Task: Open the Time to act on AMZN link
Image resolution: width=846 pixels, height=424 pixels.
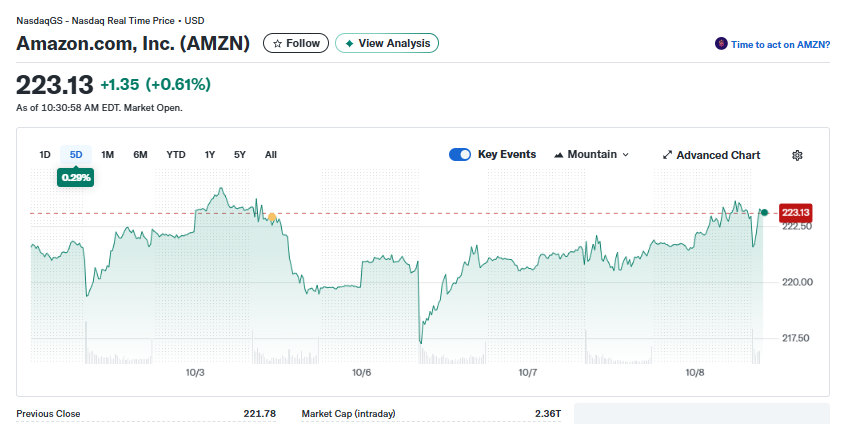Action: 780,44
